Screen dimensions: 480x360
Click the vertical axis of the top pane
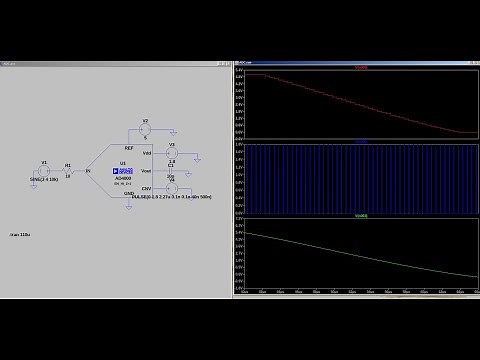(x=239, y=104)
